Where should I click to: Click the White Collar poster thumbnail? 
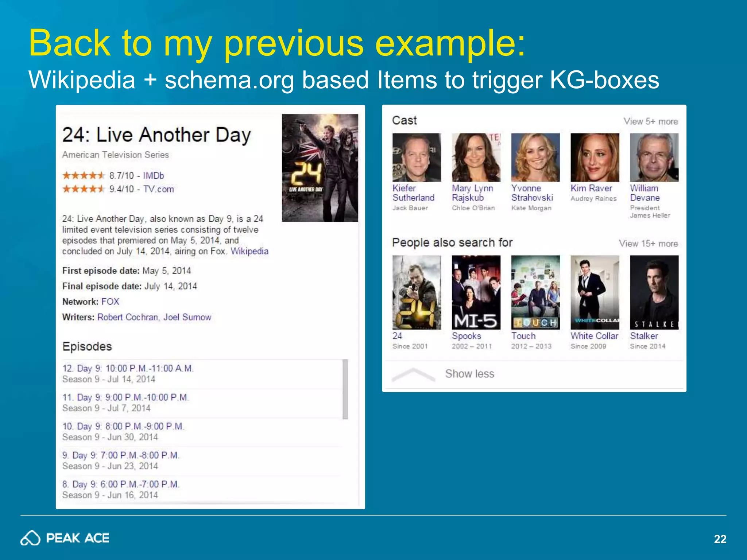click(595, 292)
